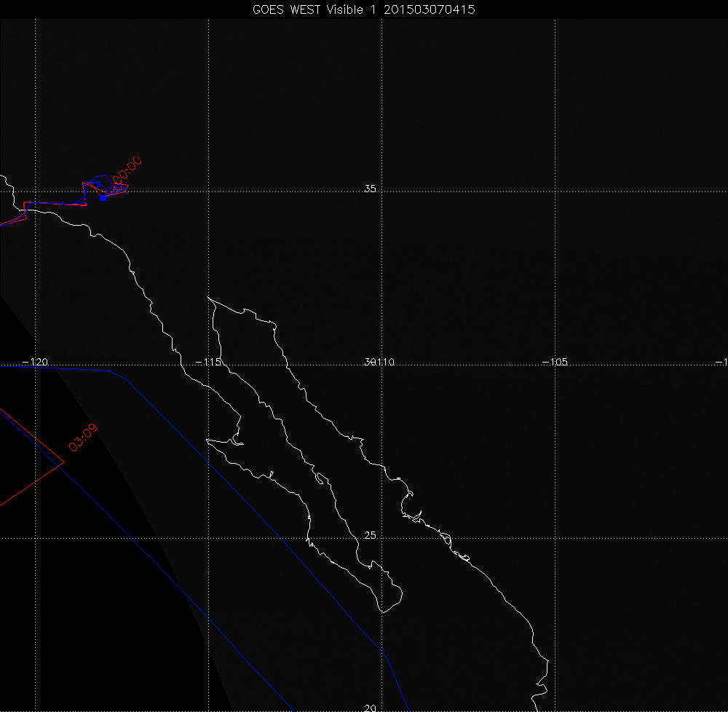Click the GOES WEST Visible title text
This screenshot has height=712, width=728.
point(312,9)
